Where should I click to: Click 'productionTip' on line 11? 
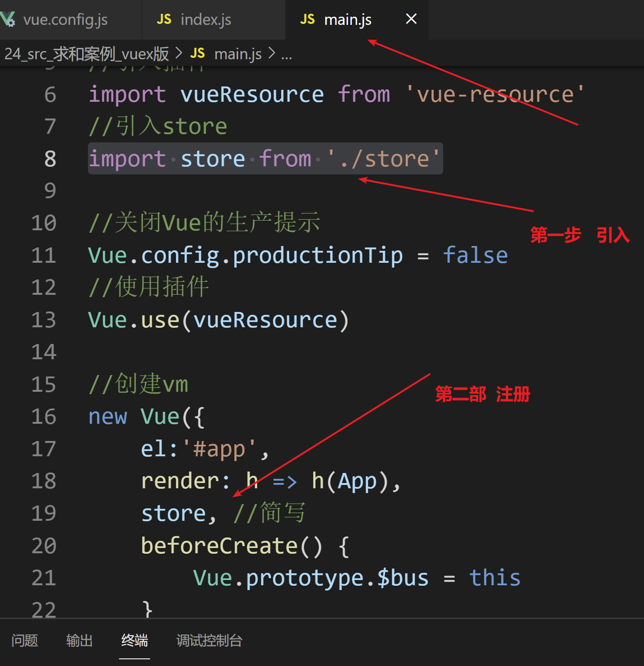[x=318, y=256]
